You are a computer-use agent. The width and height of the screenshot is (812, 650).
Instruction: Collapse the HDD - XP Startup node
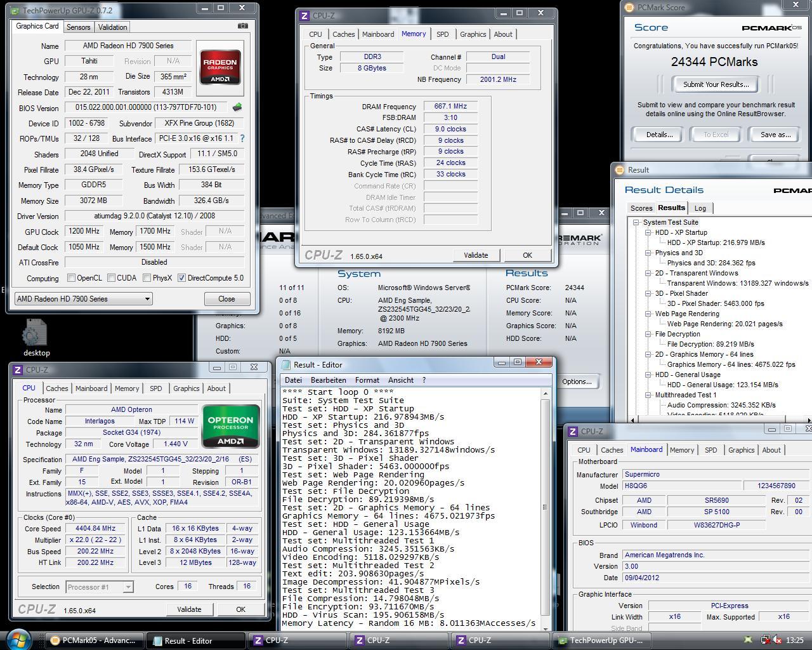[x=648, y=232]
